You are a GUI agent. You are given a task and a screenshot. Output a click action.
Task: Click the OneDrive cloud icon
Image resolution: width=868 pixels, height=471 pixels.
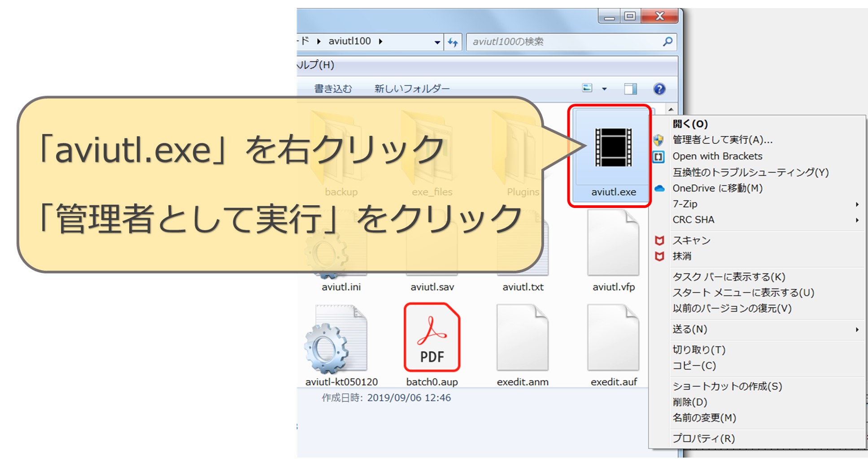[x=659, y=188]
